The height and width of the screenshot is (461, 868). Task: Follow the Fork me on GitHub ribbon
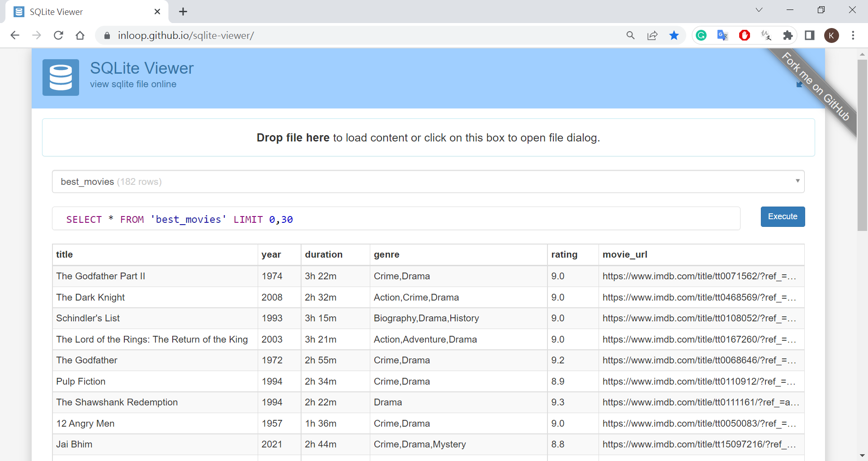pos(816,87)
